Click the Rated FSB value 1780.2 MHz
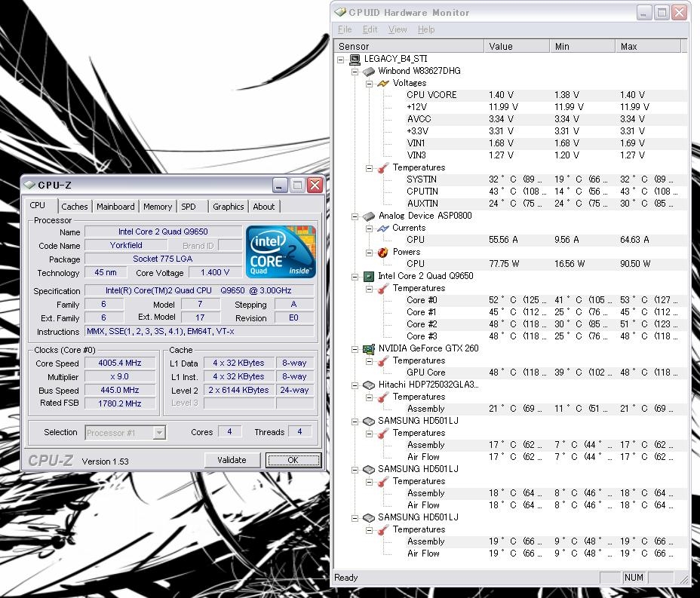700x598 pixels. [x=120, y=403]
